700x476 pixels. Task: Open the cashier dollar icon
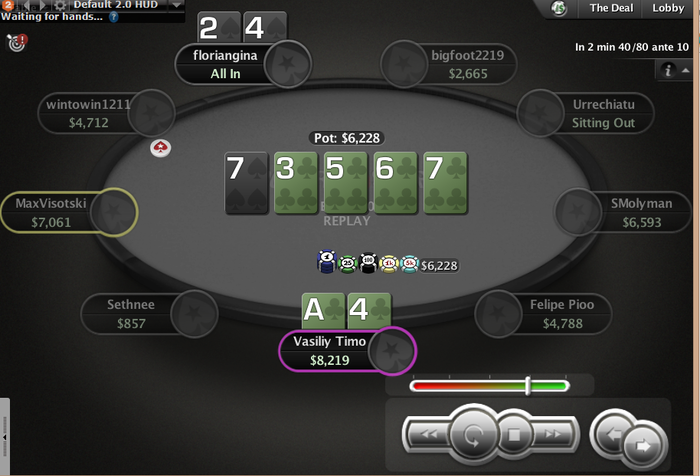tap(558, 8)
